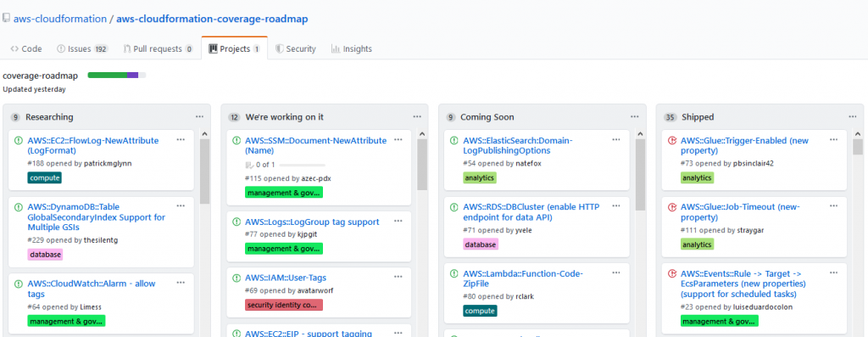The image size is (868, 337).
Task: Click management & gov label on CloudWatch card
Action: 66,321
